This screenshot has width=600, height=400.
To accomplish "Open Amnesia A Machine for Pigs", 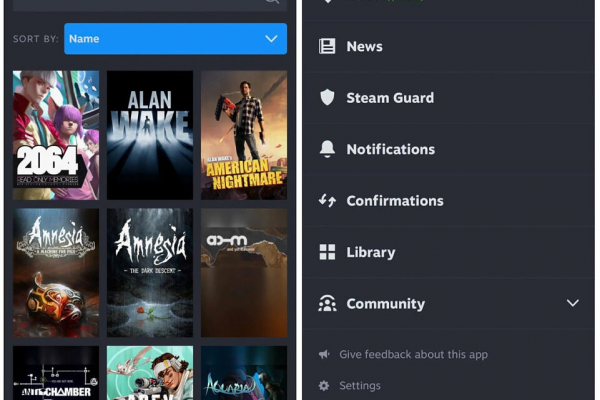I will (56, 273).
